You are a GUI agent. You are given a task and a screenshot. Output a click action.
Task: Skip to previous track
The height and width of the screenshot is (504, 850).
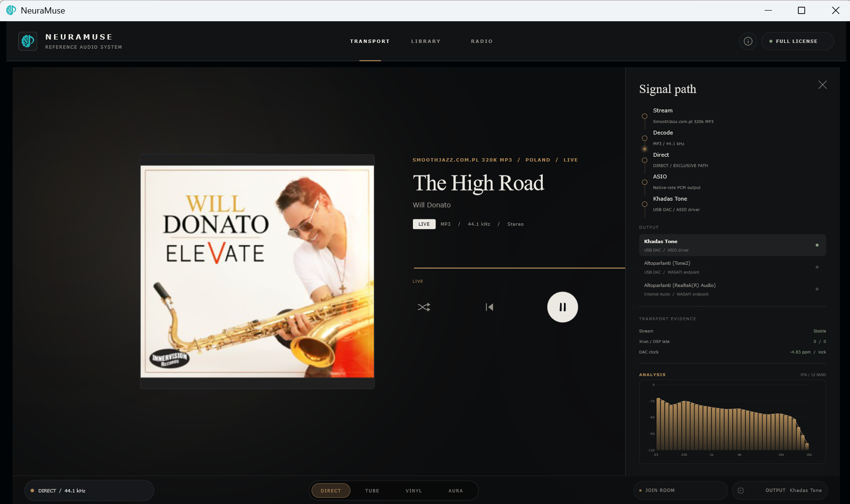489,307
